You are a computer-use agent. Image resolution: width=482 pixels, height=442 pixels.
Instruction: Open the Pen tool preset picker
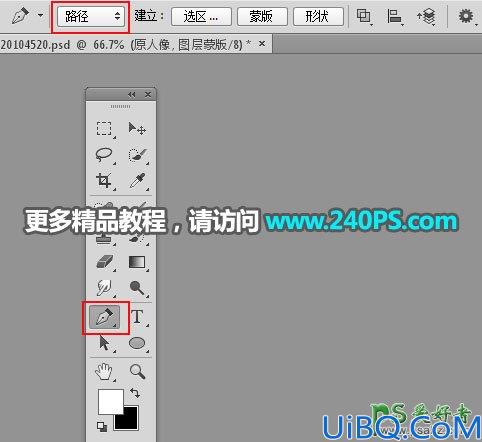[x=41, y=15]
